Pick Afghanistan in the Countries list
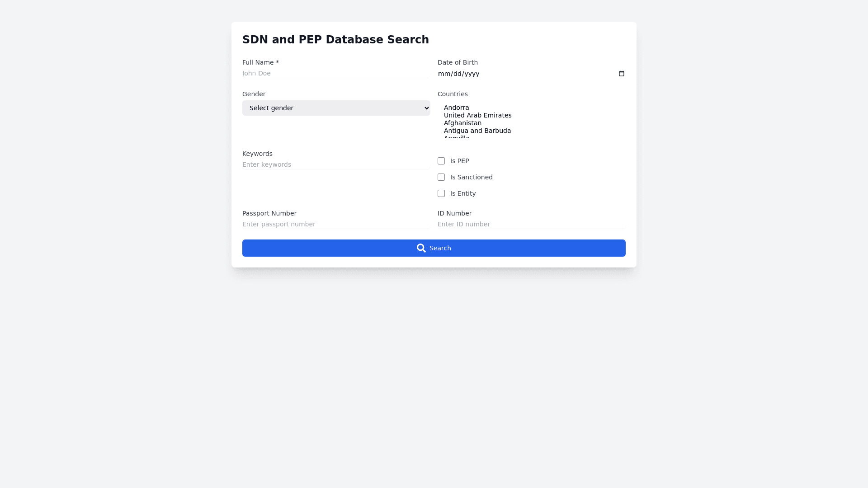 462,123
